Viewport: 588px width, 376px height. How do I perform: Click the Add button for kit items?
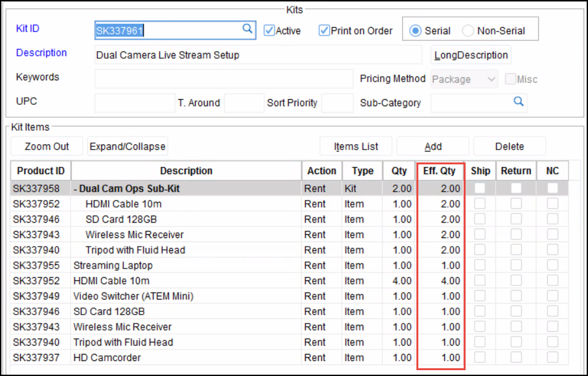tap(433, 146)
